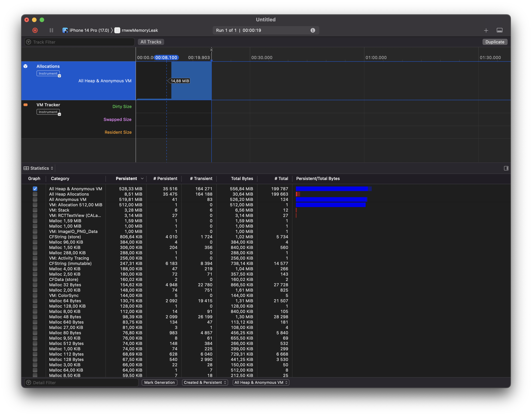The height and width of the screenshot is (416, 532).
Task: Toggle the inspector sidebar icon in detail bar
Action: click(506, 168)
